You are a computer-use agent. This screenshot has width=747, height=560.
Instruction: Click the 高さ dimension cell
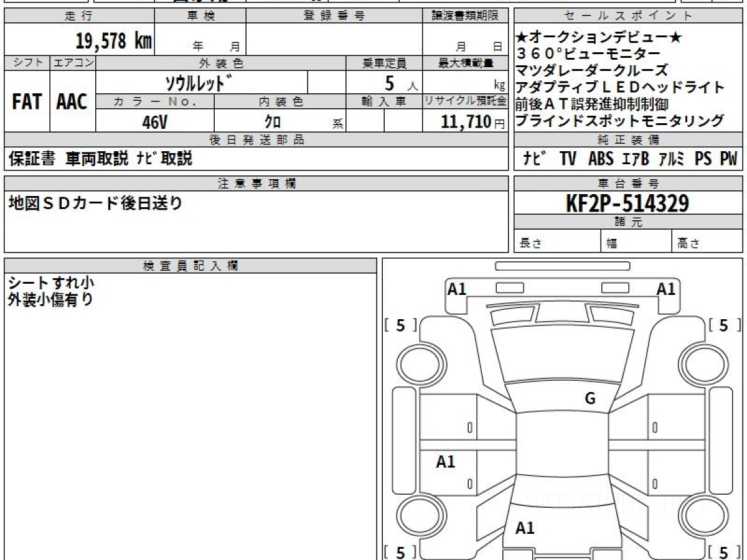(708, 241)
